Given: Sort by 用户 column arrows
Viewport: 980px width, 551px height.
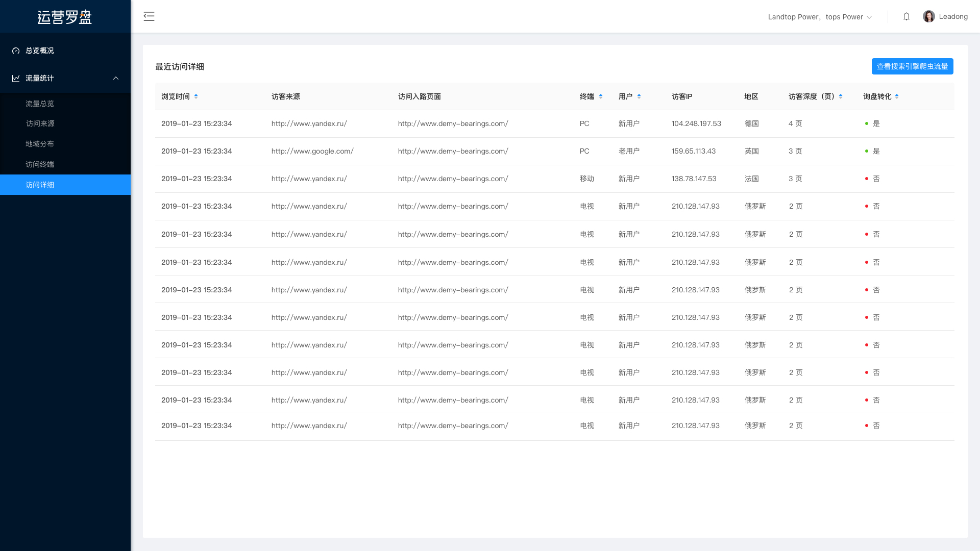Looking at the screenshot, I should [639, 96].
